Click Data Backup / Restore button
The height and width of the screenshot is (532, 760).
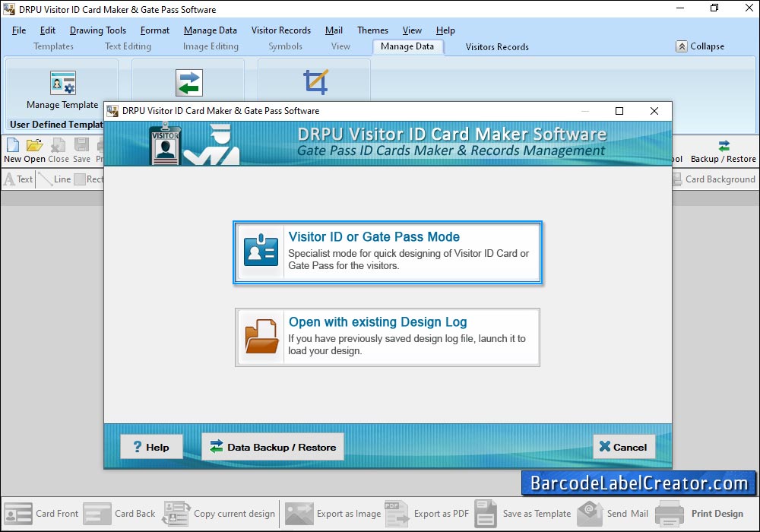pyautogui.click(x=273, y=447)
